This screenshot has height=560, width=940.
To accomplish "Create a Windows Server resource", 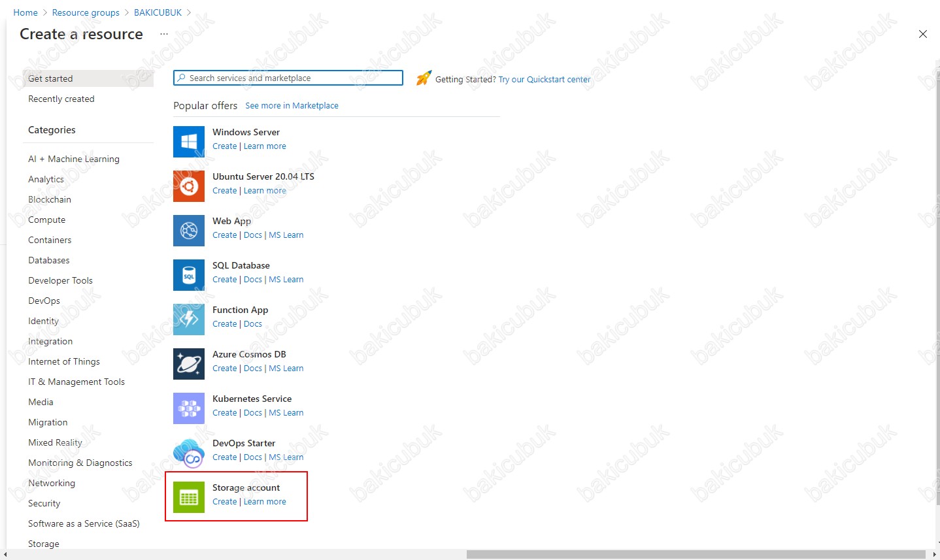I will tap(225, 146).
